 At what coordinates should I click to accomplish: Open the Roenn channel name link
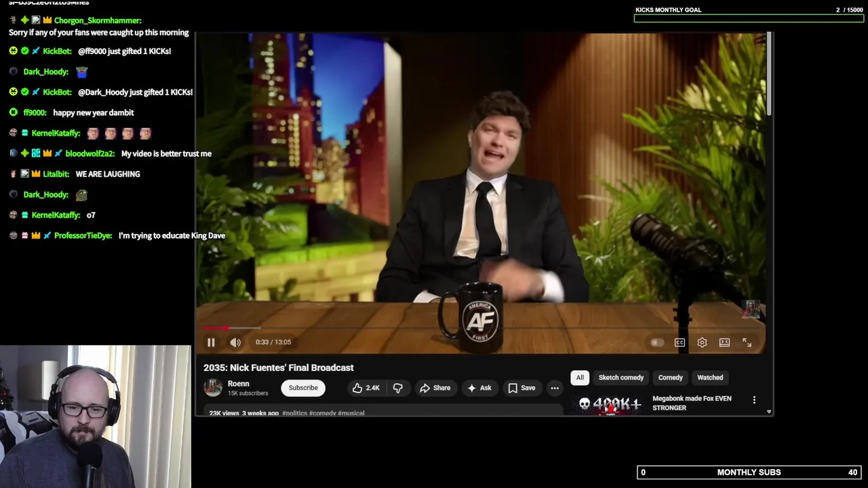tap(239, 384)
